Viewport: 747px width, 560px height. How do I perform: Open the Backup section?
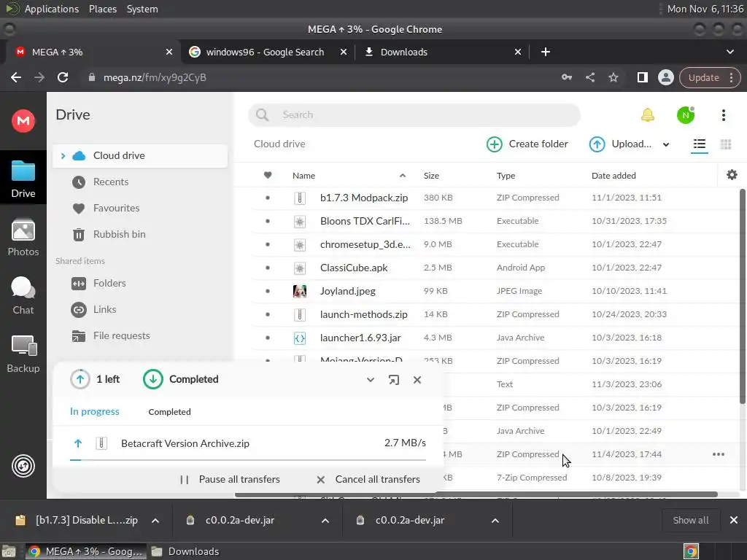click(x=23, y=354)
